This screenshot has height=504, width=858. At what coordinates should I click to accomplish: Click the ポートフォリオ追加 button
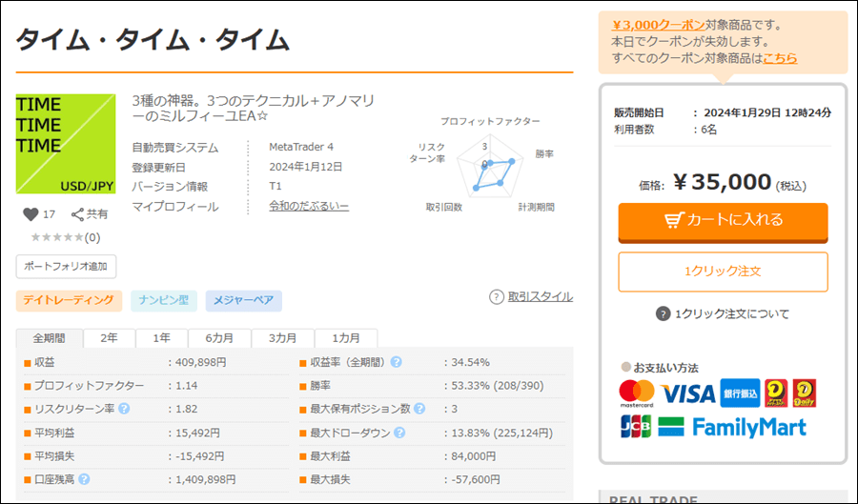pyautogui.click(x=66, y=266)
